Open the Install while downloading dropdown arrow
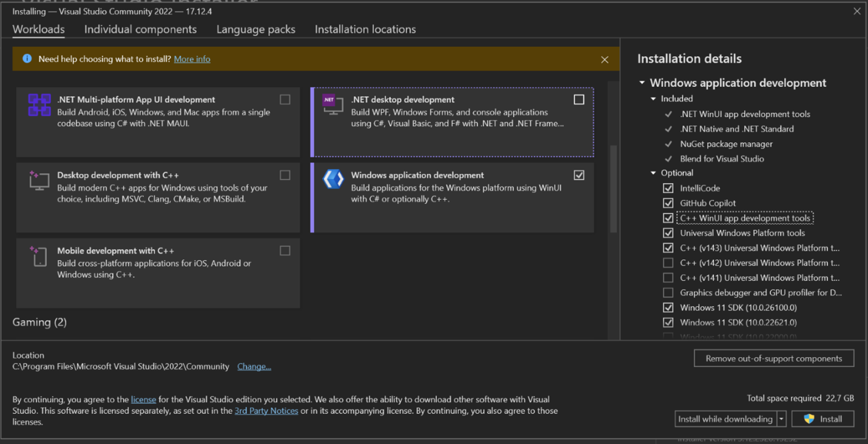This screenshot has height=444, width=868. (x=782, y=419)
